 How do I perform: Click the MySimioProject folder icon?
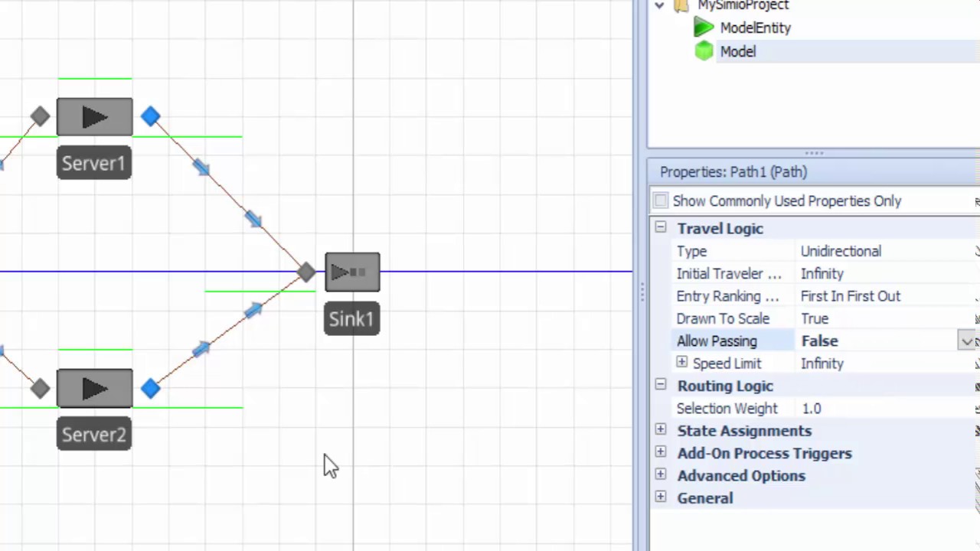pyautogui.click(x=681, y=6)
